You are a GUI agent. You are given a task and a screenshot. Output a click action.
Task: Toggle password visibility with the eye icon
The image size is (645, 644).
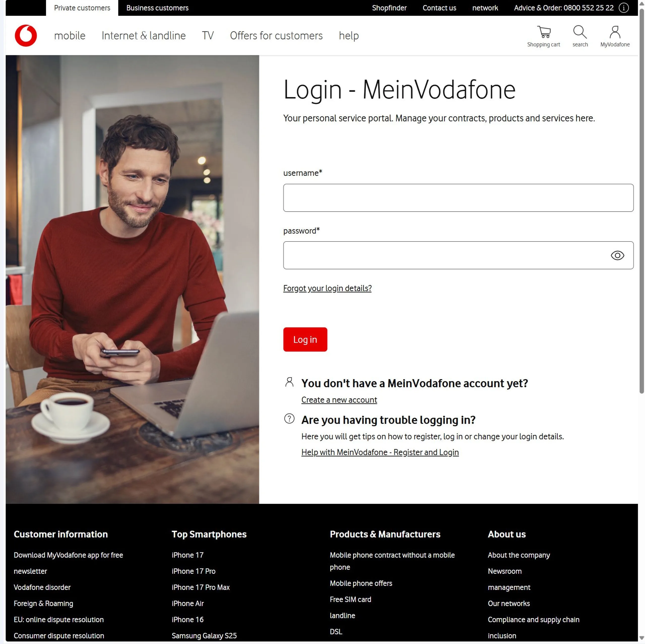[617, 255]
